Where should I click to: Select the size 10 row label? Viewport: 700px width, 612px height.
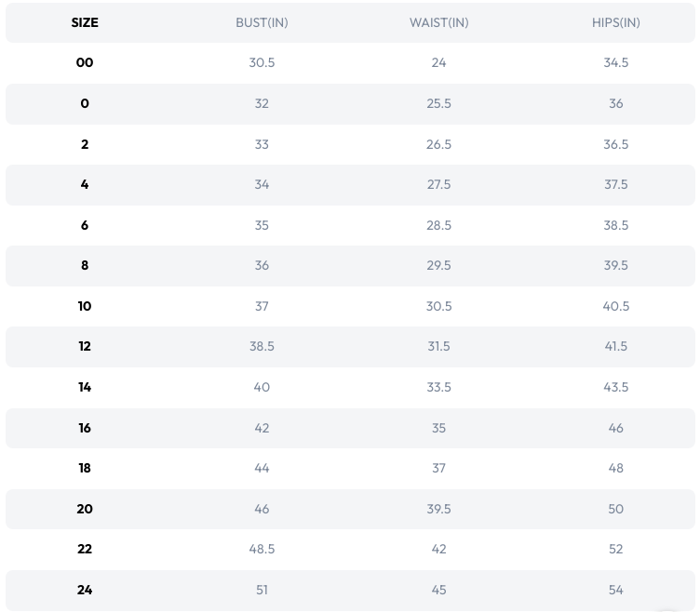tap(85, 306)
